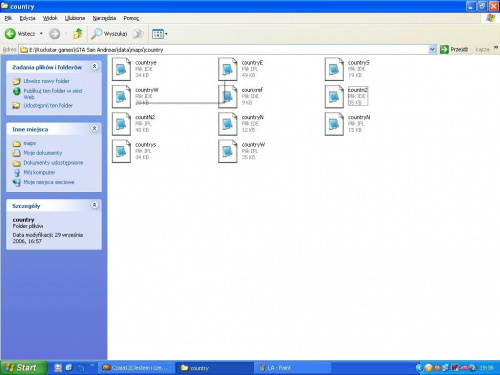Image resolution: width=500 pixels, height=375 pixels.
Task: Collapse the Zadania plików i folderów panel
Action: (95, 66)
